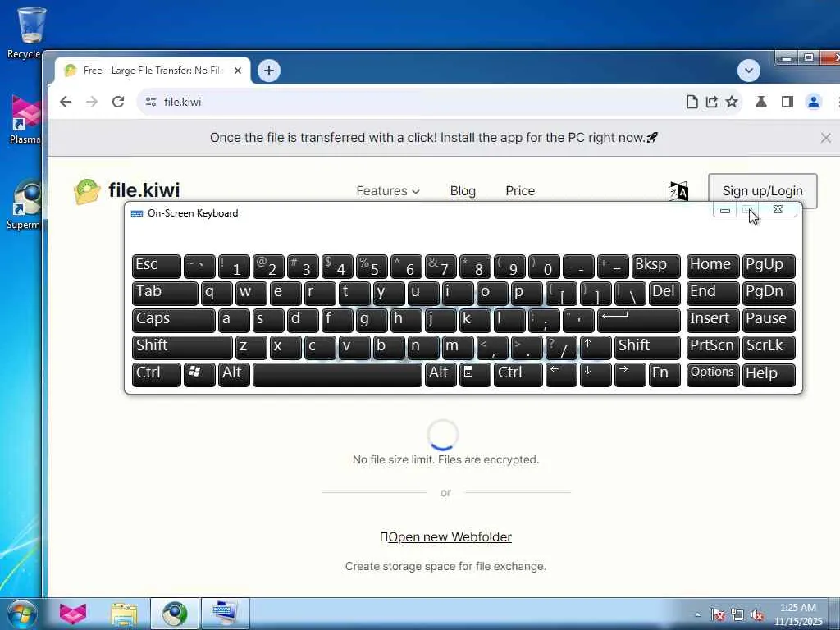Click the file.kiwi logo
840x630 pixels.
click(127, 190)
